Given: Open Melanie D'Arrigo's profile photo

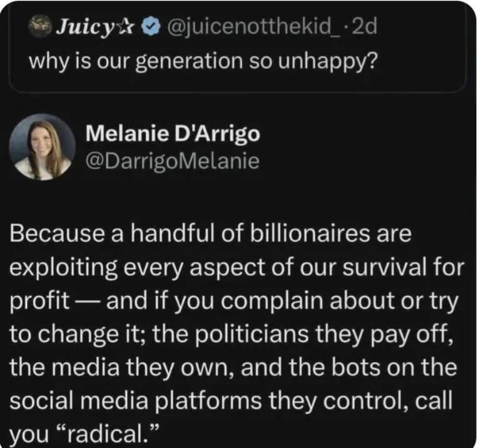Looking at the screenshot, I should point(43,146).
